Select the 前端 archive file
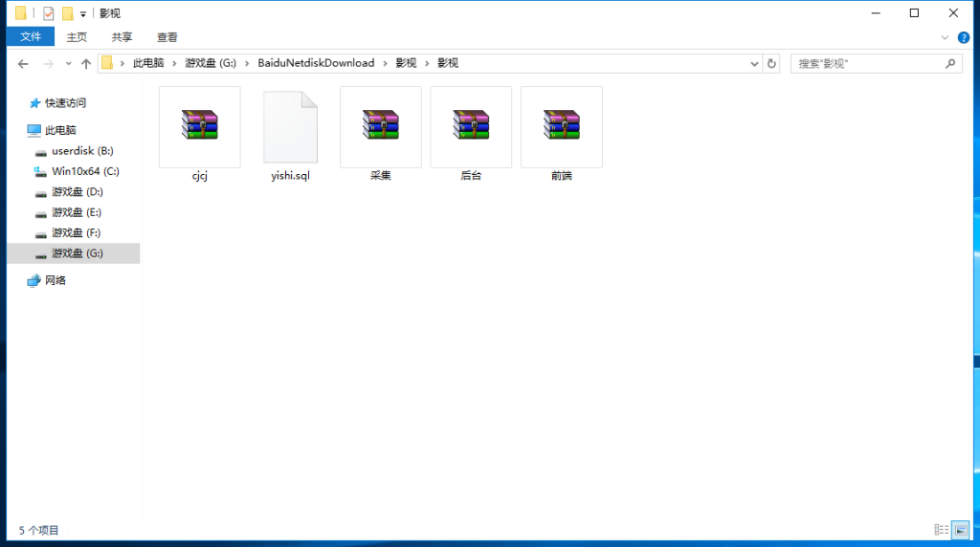The height and width of the screenshot is (547, 980). click(x=561, y=127)
